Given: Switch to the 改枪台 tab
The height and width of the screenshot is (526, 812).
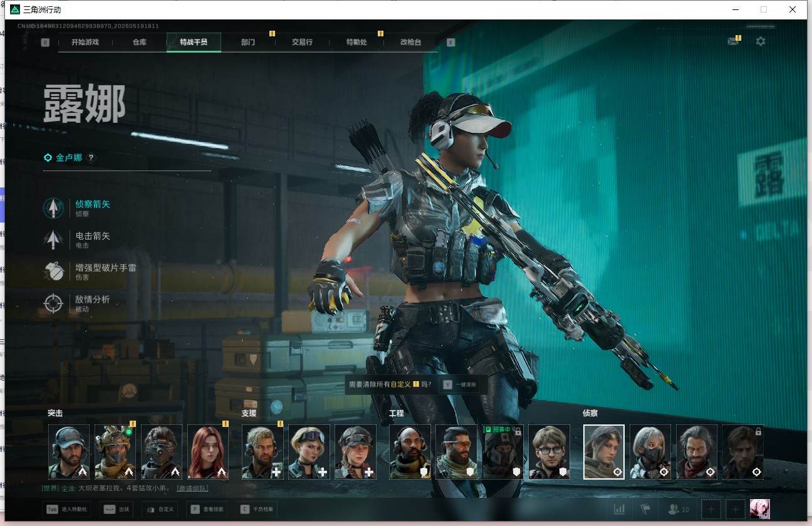Looking at the screenshot, I should [411, 43].
